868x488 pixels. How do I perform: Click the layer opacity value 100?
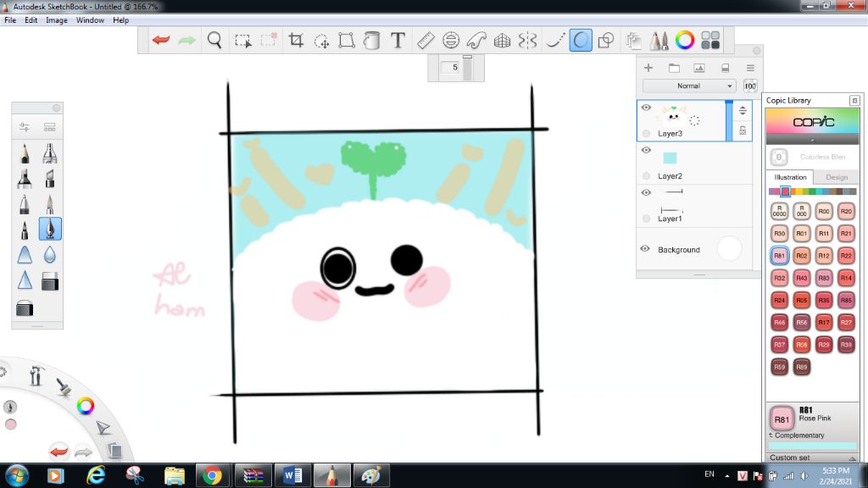(x=750, y=86)
